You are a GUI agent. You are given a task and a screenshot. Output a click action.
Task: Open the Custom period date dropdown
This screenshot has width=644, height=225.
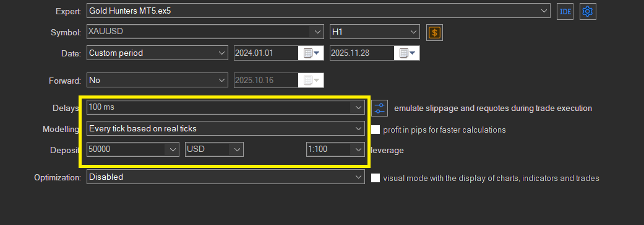[x=157, y=53]
